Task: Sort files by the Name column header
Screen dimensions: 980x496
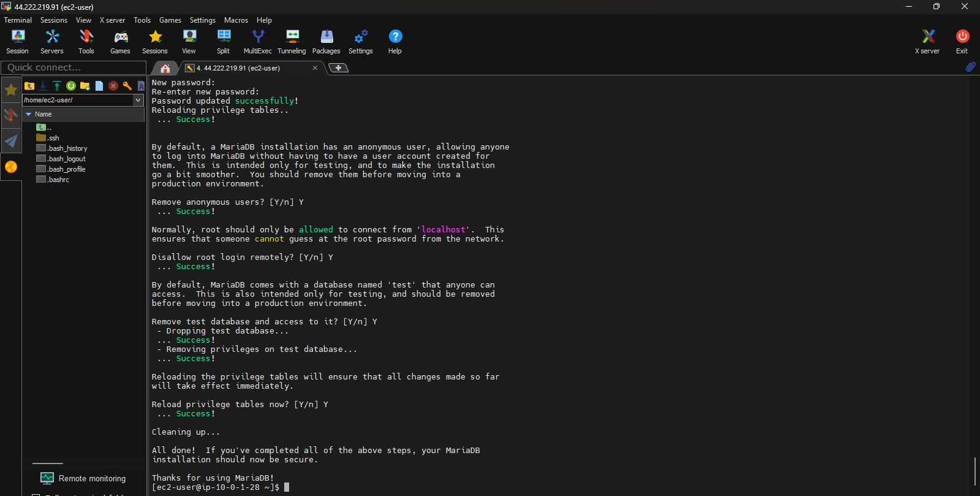Action: [83, 114]
